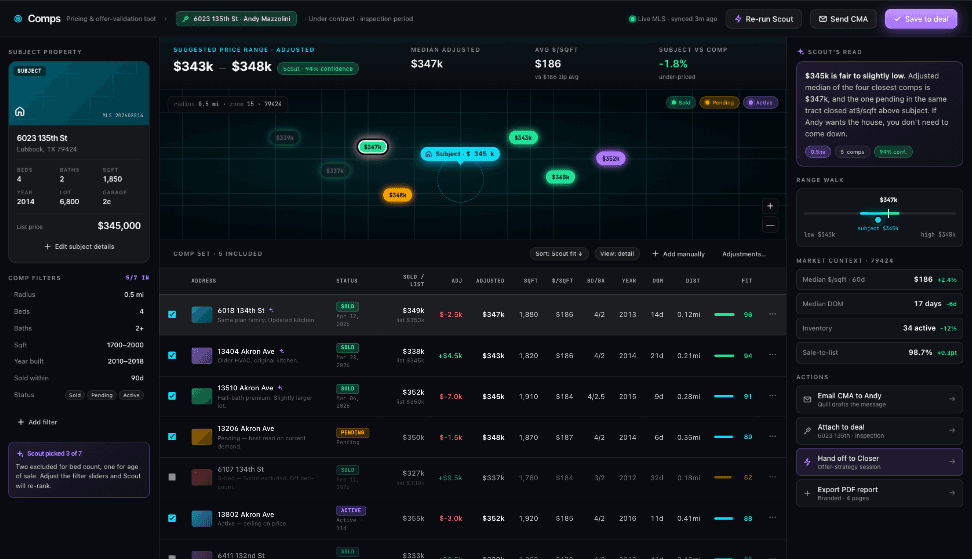Change the Sqft filter range 1700–2000

click(125, 345)
